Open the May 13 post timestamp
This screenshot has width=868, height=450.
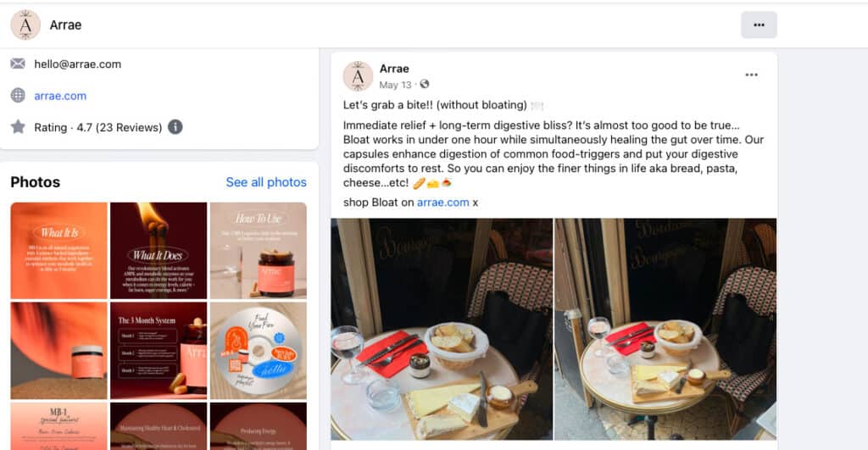pos(395,85)
